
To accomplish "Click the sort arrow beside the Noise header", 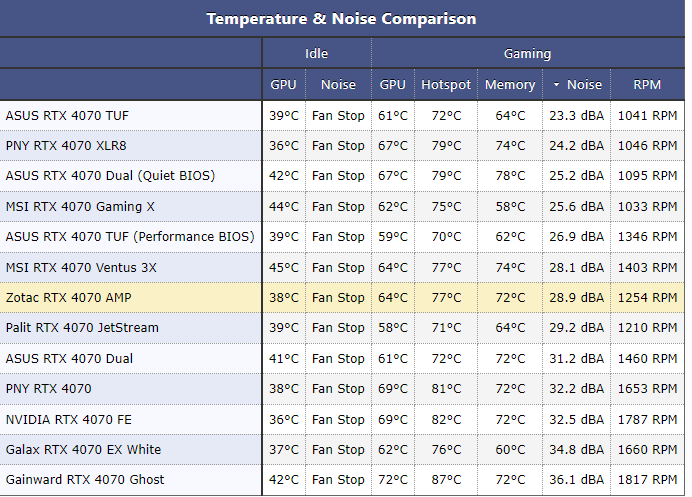I will (x=556, y=85).
